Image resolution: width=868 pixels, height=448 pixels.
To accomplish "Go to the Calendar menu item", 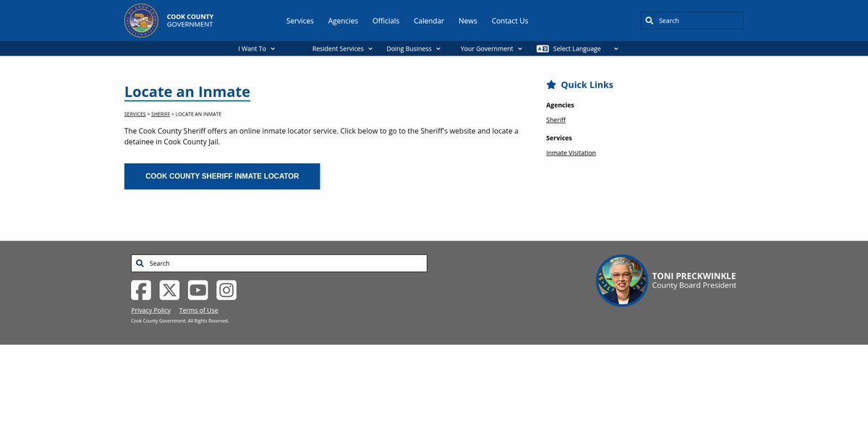I will 429,21.
